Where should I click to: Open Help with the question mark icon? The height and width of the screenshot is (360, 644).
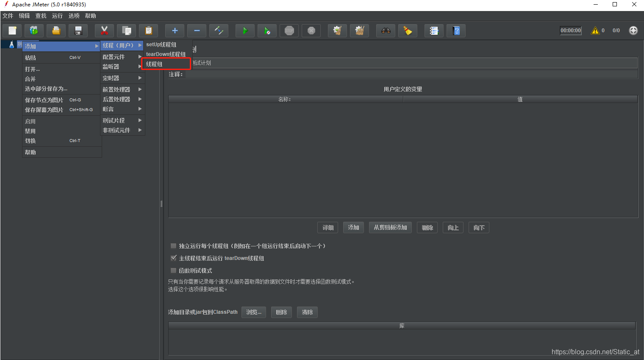pyautogui.click(x=456, y=31)
